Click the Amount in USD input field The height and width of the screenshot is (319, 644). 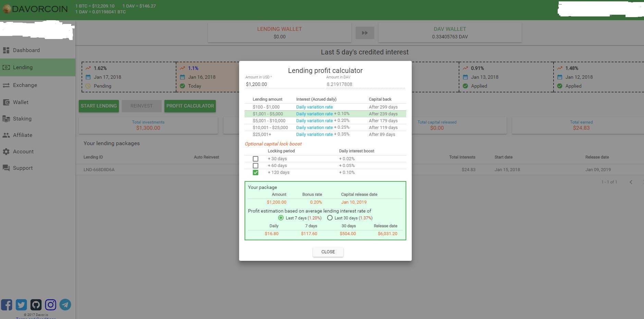click(x=285, y=84)
